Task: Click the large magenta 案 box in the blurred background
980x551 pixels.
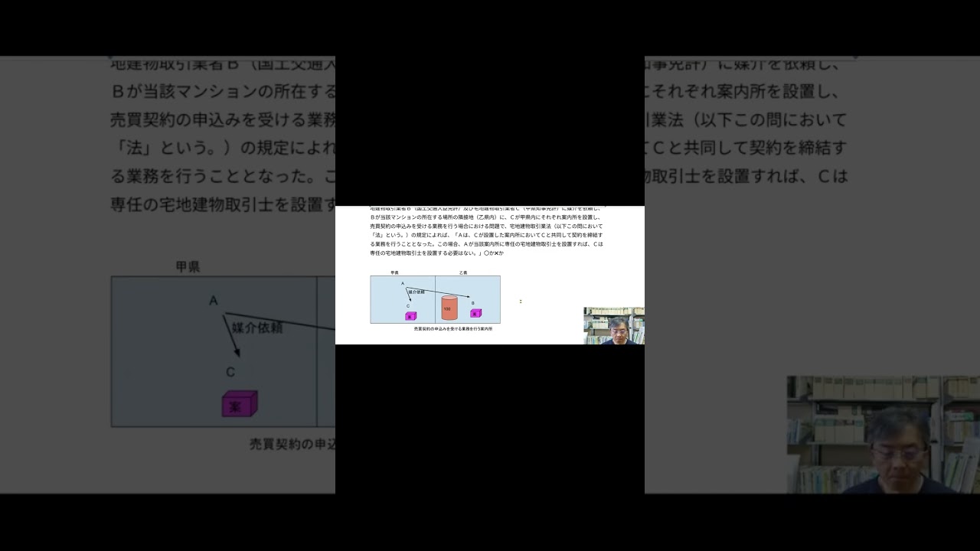Action: (239, 404)
